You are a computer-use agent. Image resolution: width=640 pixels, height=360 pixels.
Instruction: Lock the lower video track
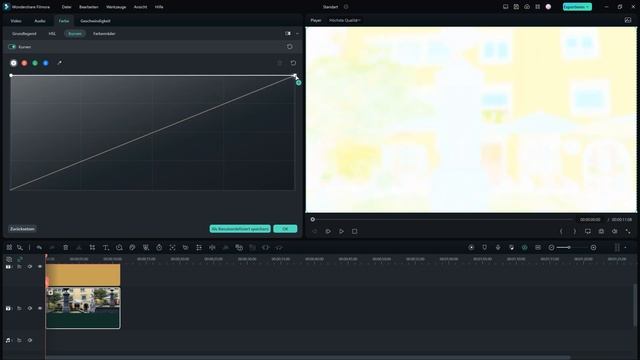tap(19, 308)
